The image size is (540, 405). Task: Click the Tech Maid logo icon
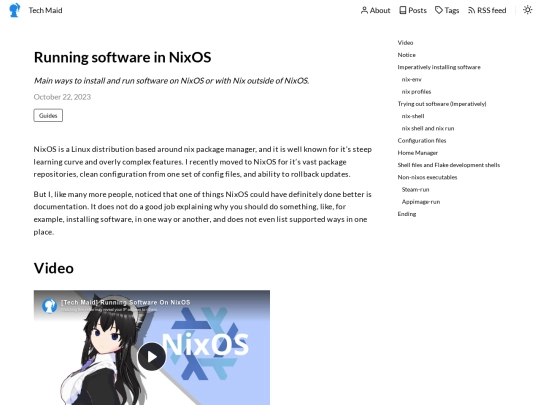click(x=14, y=10)
